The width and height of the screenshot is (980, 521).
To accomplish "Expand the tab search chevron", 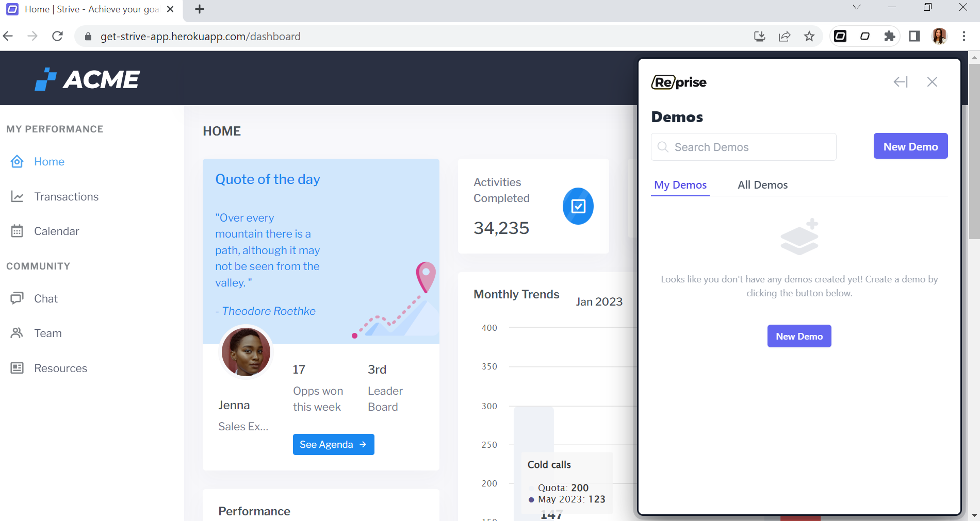I will [x=857, y=7].
